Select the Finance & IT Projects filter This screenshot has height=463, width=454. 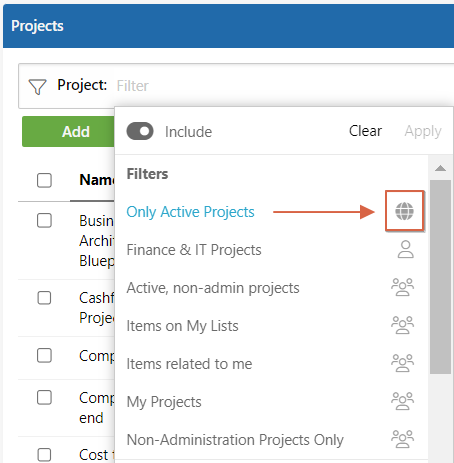tap(194, 250)
